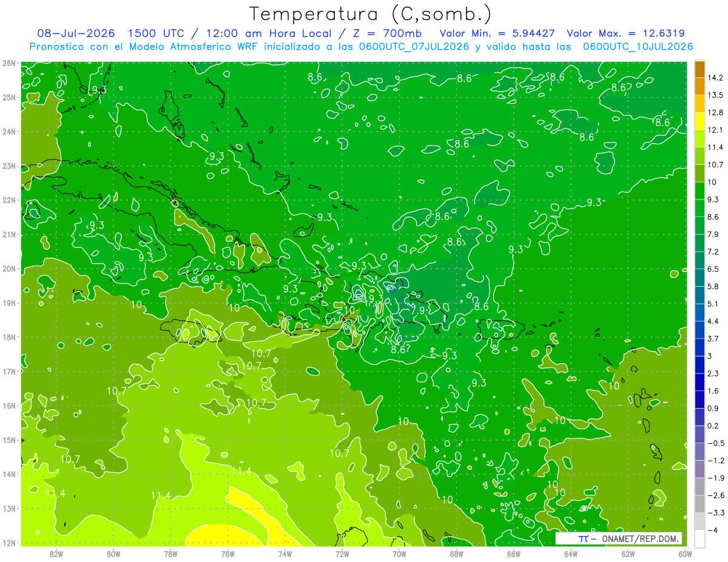Viewport: 728px width, 562px height.
Task: Click the -3.3 color bar label
Action: click(x=716, y=512)
